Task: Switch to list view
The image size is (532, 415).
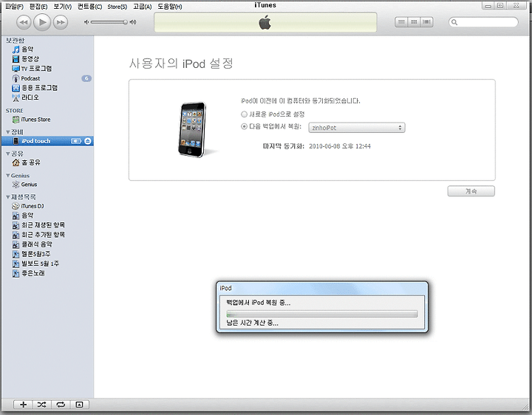Action: click(401, 22)
